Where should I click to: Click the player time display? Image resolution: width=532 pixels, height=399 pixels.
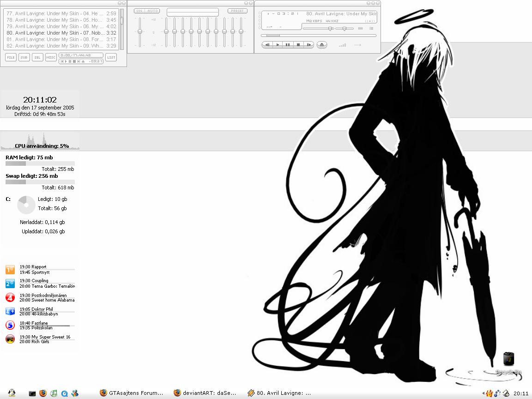283,13
